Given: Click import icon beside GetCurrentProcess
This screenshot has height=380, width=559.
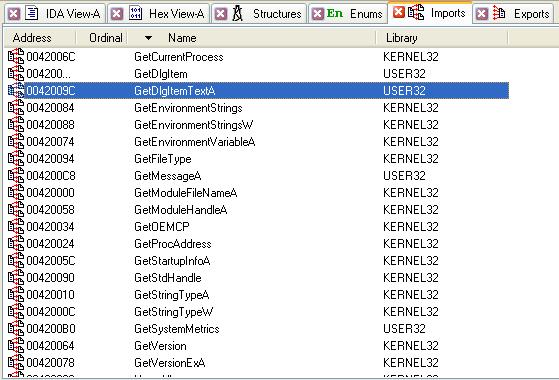Looking at the screenshot, I should pyautogui.click(x=16, y=57).
